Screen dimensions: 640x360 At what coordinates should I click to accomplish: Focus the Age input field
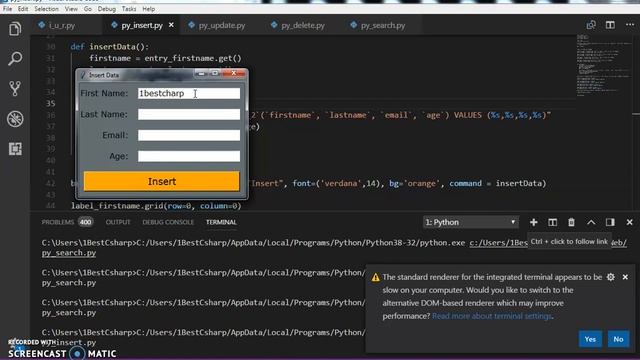pyautogui.click(x=189, y=156)
